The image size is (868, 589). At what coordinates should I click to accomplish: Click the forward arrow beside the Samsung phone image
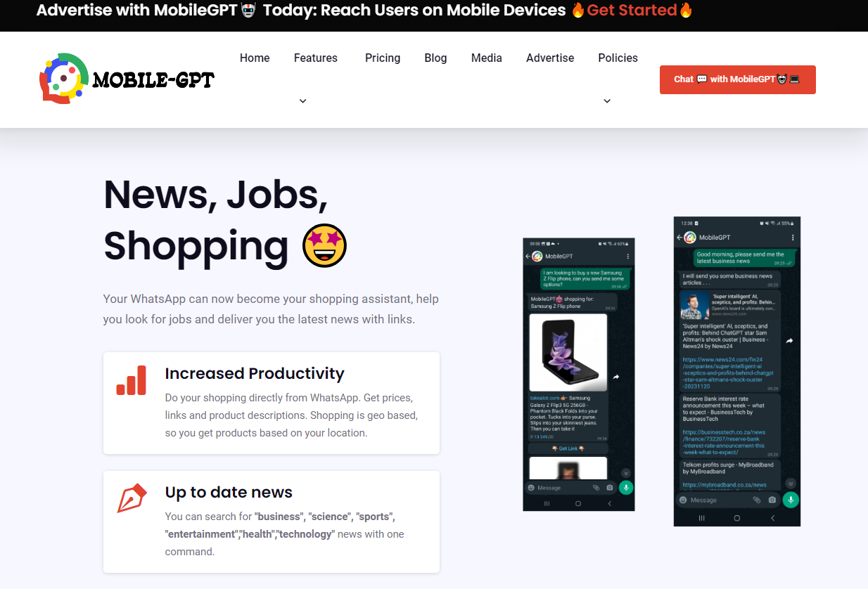coord(616,377)
